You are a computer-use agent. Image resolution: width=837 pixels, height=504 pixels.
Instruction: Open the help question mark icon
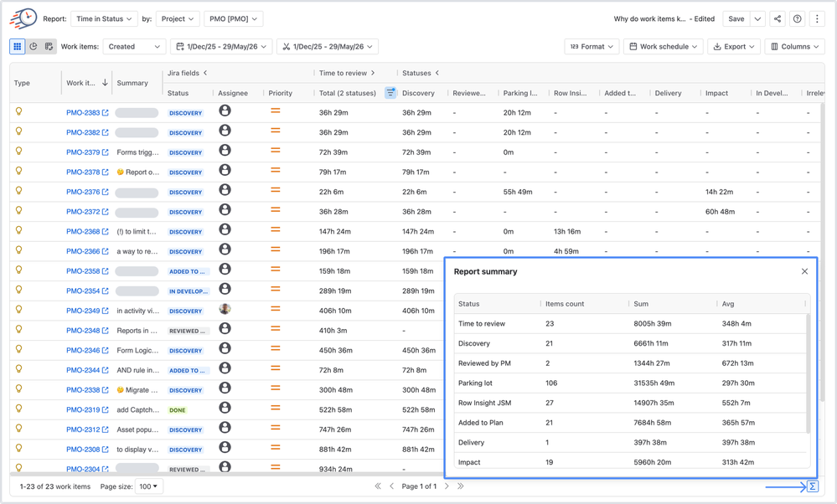pyautogui.click(x=797, y=18)
